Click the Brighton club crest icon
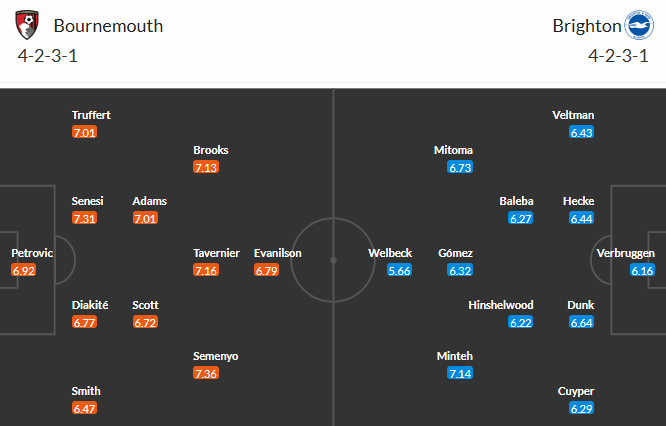 (637, 24)
